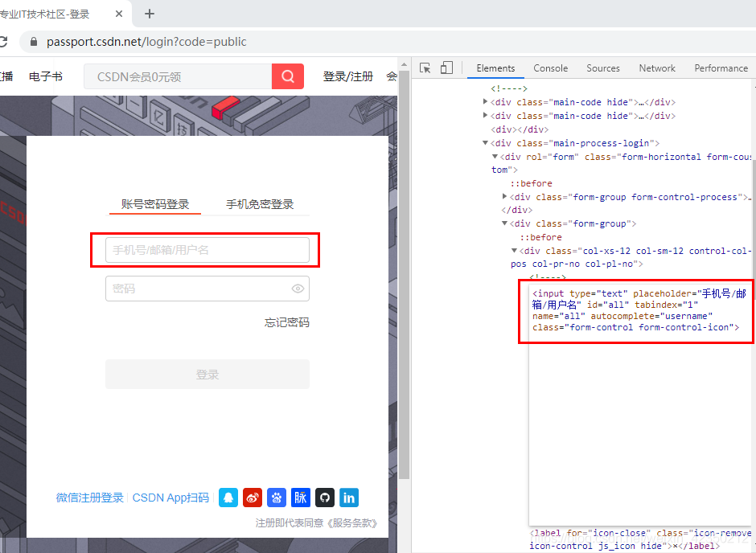
Task: Toggle password visibility with the eye icon
Action: click(298, 289)
